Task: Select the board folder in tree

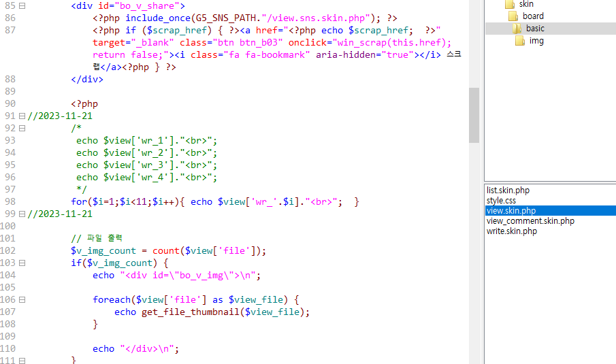Action: tap(533, 16)
